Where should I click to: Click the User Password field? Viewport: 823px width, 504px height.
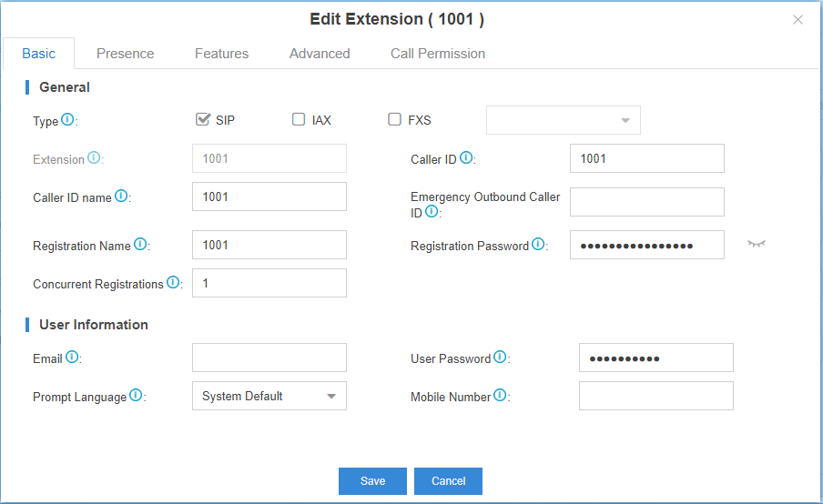pyautogui.click(x=656, y=358)
